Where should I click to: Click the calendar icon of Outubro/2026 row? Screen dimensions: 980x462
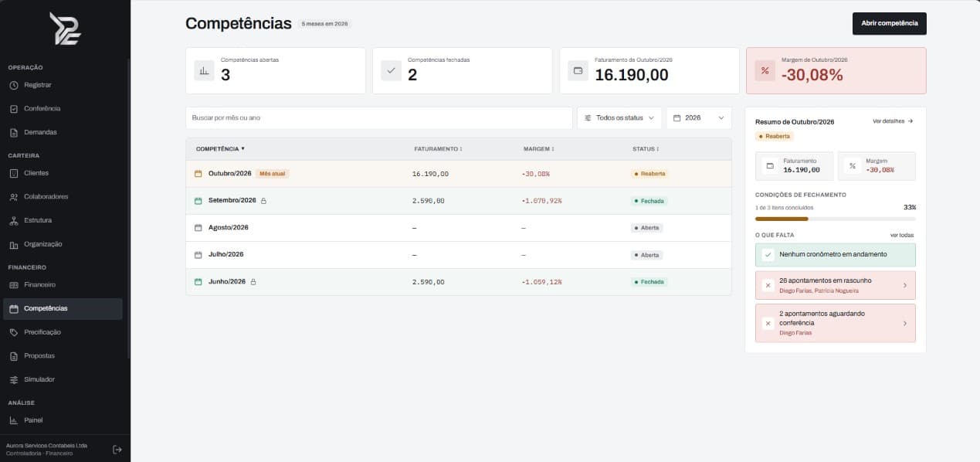pyautogui.click(x=198, y=174)
